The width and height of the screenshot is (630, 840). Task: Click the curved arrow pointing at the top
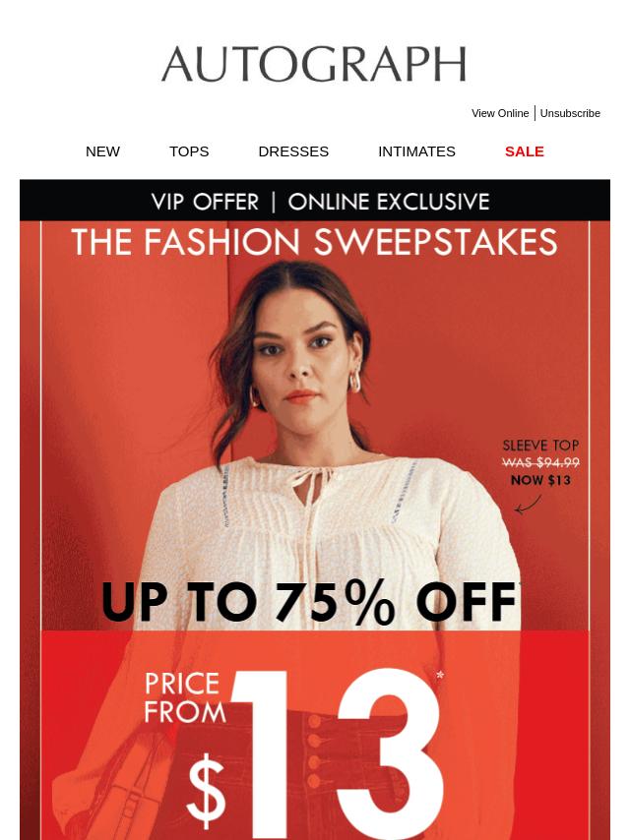(x=529, y=505)
